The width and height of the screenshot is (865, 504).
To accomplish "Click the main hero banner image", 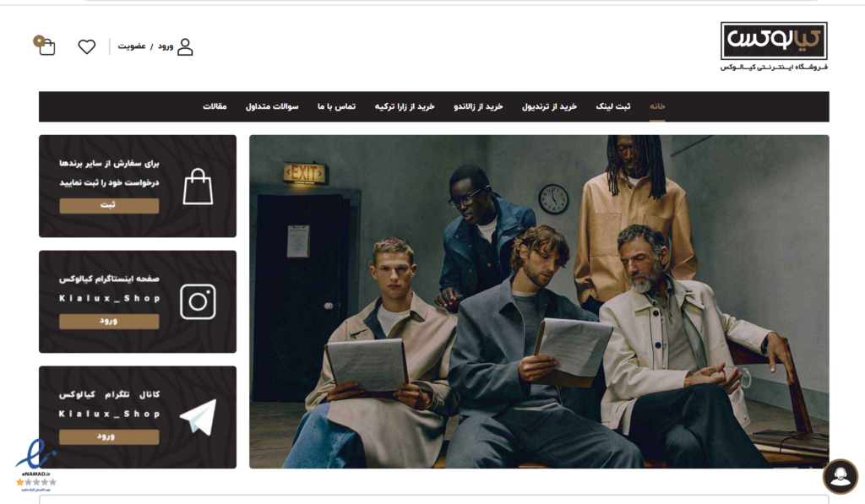I will coord(539,301).
